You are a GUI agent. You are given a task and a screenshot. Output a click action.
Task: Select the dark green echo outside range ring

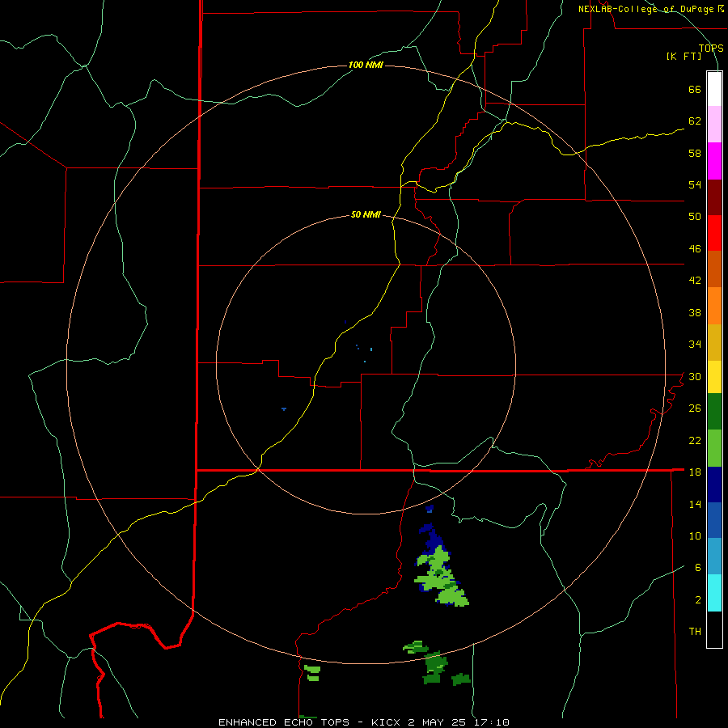coord(435,667)
